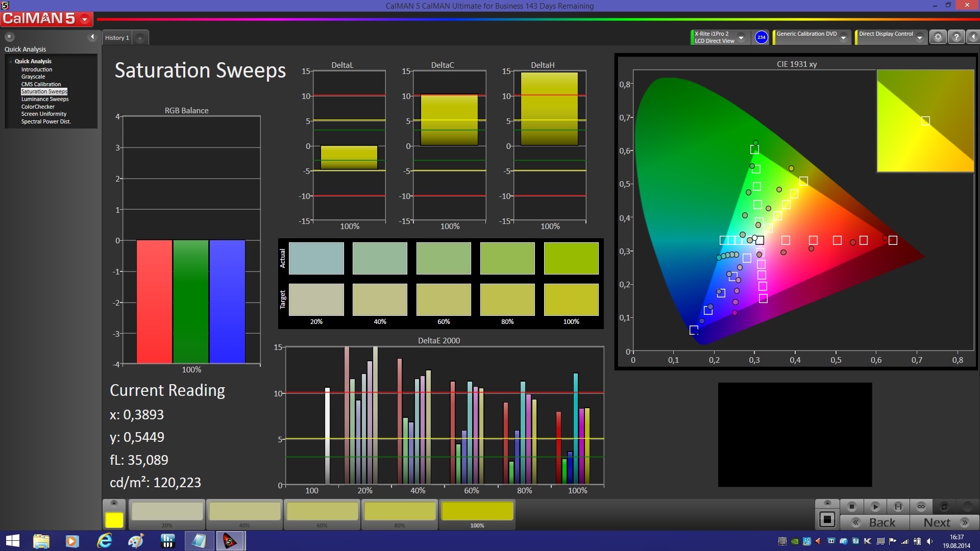This screenshot has height=551, width=980.
Task: Open Internet Explorer from the taskbar
Action: (x=105, y=541)
